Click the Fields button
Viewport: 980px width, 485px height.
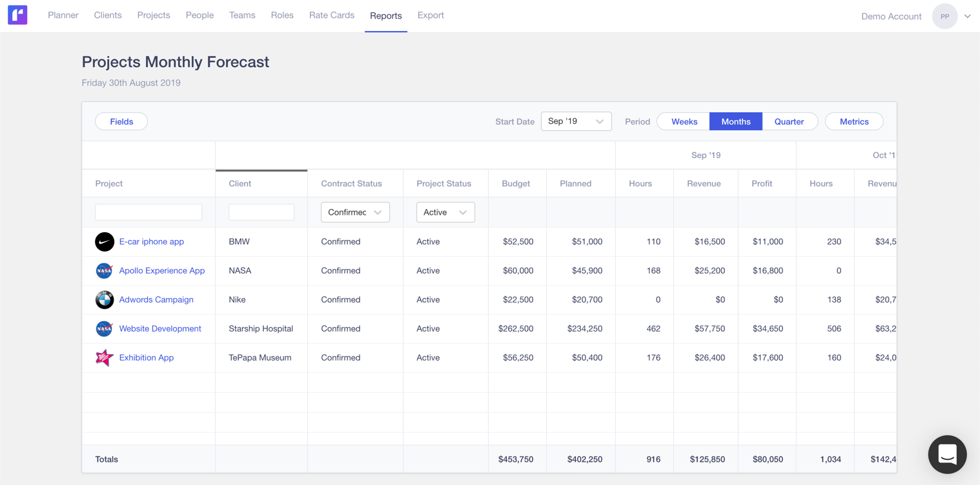(121, 121)
